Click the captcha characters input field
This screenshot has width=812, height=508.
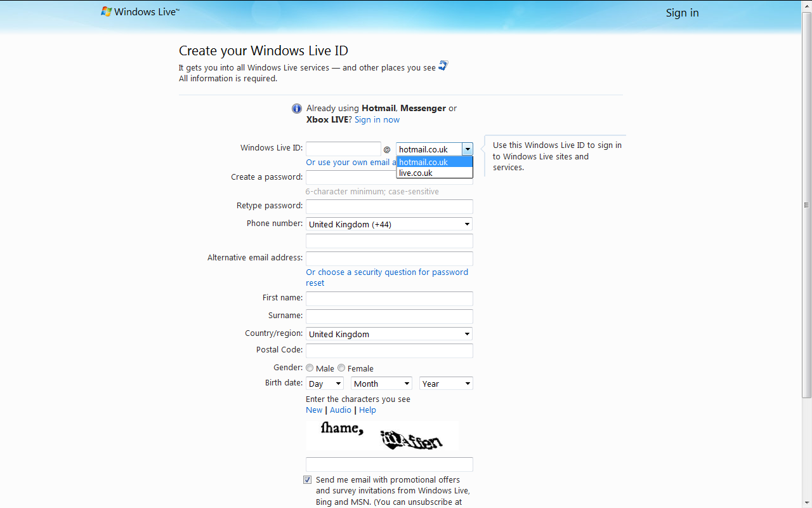point(390,464)
